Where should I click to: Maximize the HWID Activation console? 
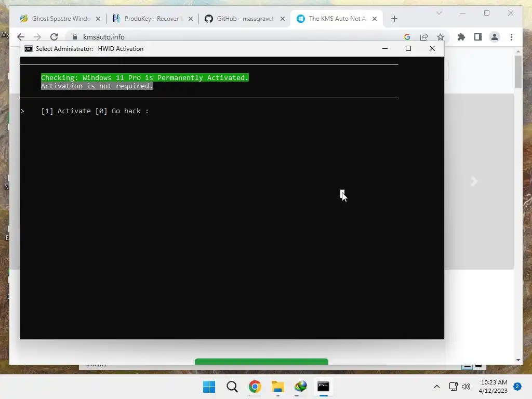coord(408,48)
